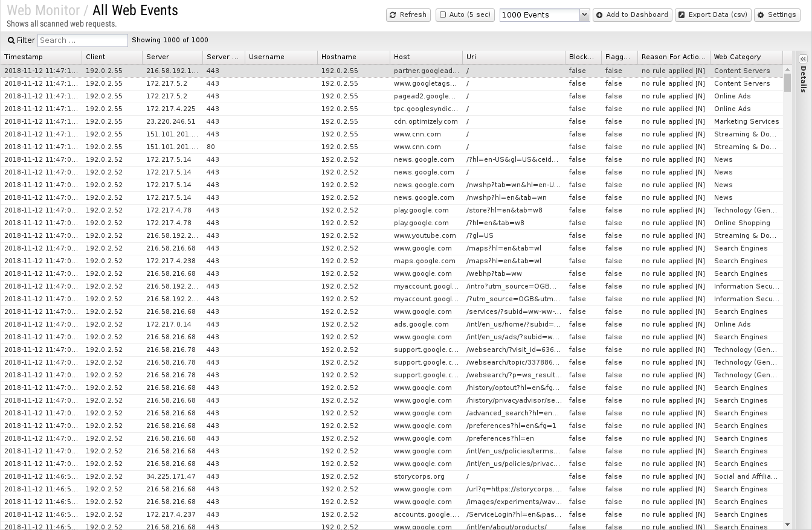812x530 pixels.
Task: Click the gear icon in Settings
Action: coord(761,15)
